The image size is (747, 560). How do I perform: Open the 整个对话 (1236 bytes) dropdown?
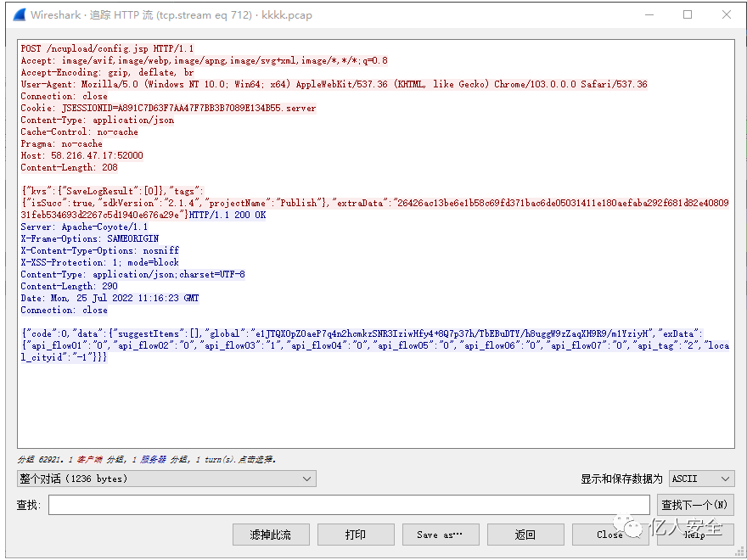coord(166,479)
